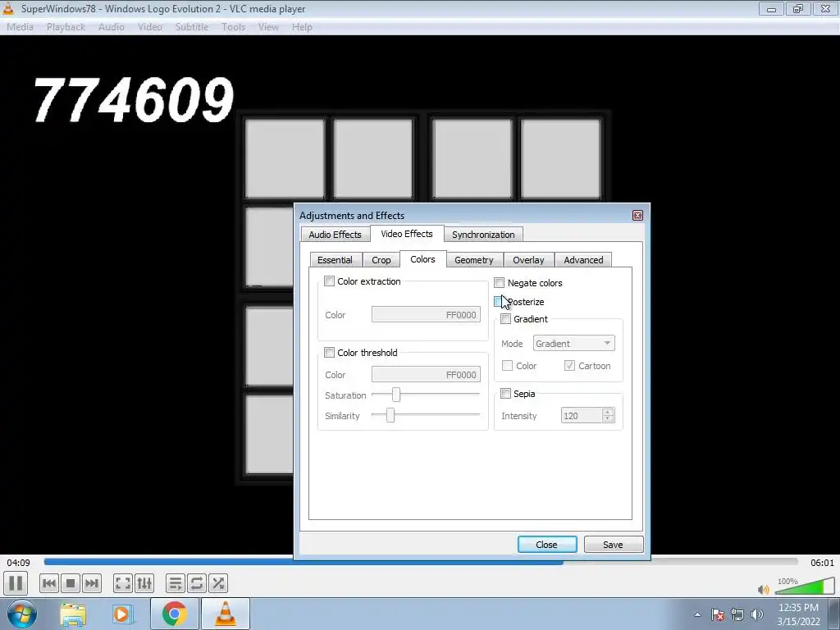Click the Similarity slider handle

point(390,415)
